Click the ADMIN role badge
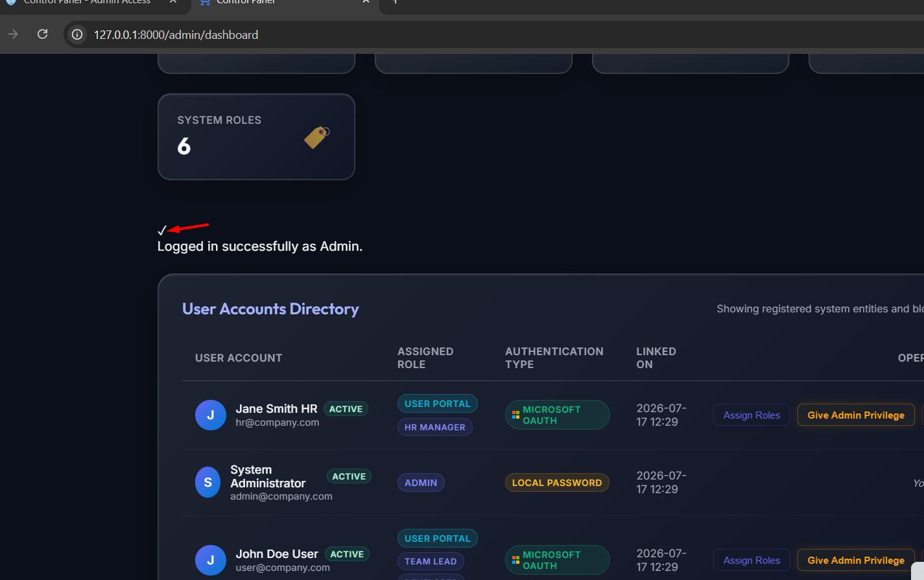The image size is (924, 580). pos(421,483)
